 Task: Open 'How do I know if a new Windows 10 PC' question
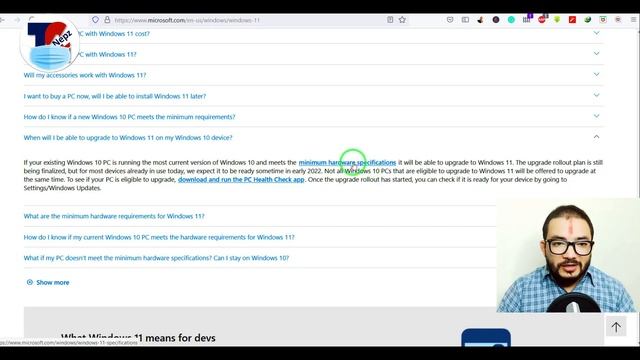coord(129,117)
